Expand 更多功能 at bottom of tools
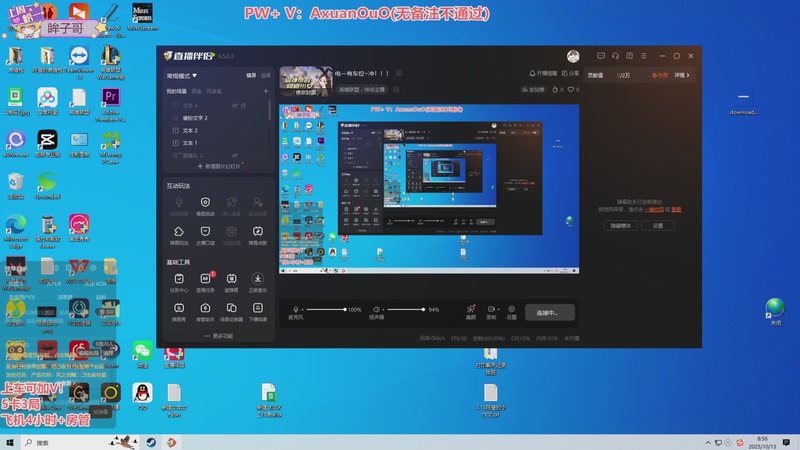This screenshot has height=450, width=800. pos(219,336)
